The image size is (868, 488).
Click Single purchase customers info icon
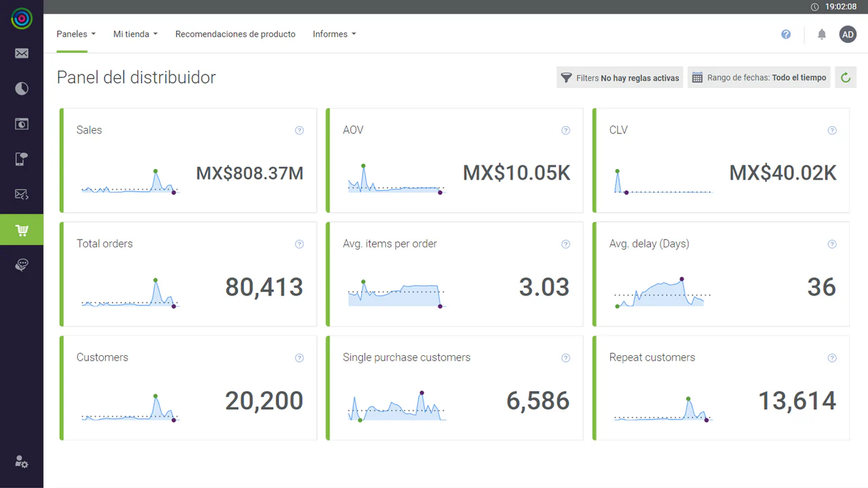(x=566, y=359)
